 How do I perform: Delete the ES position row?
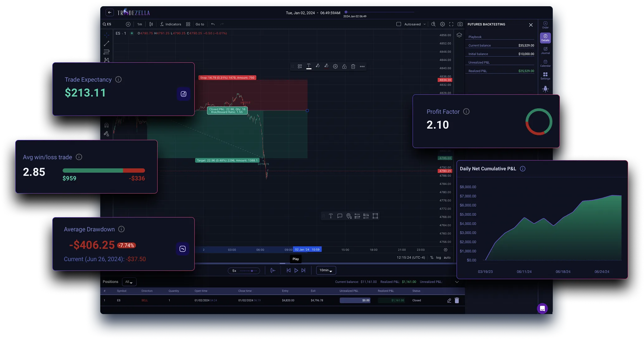pos(457,300)
